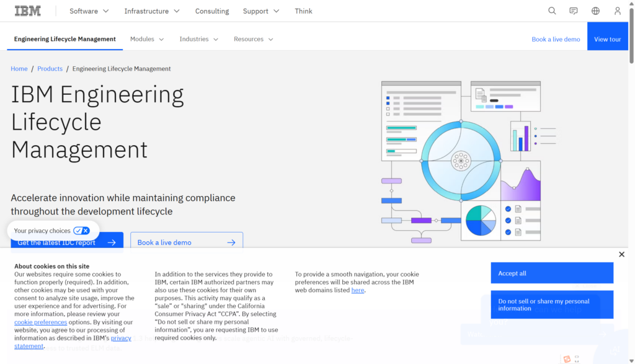
Task: Open the Consulting menu item
Action: (x=212, y=11)
